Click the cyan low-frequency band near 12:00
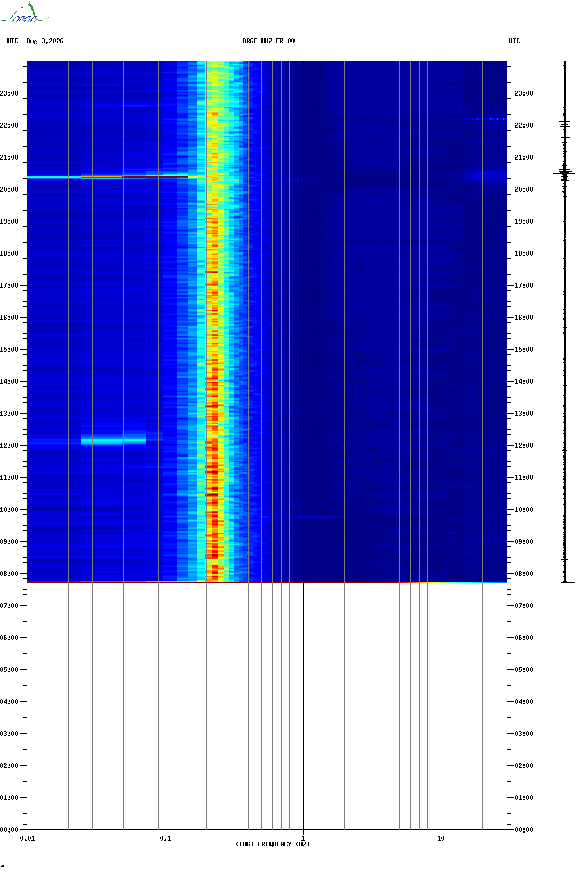The width and height of the screenshot is (588, 872). pos(113,441)
